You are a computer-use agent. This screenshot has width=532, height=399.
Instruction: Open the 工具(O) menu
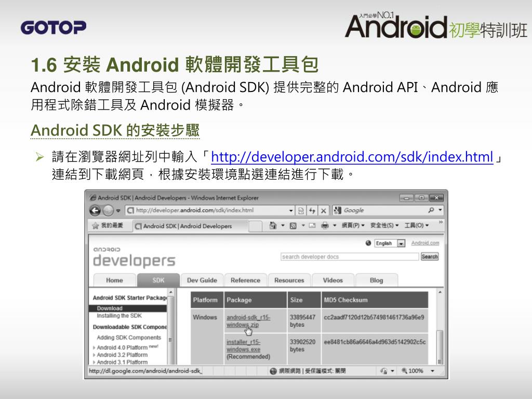(417, 225)
